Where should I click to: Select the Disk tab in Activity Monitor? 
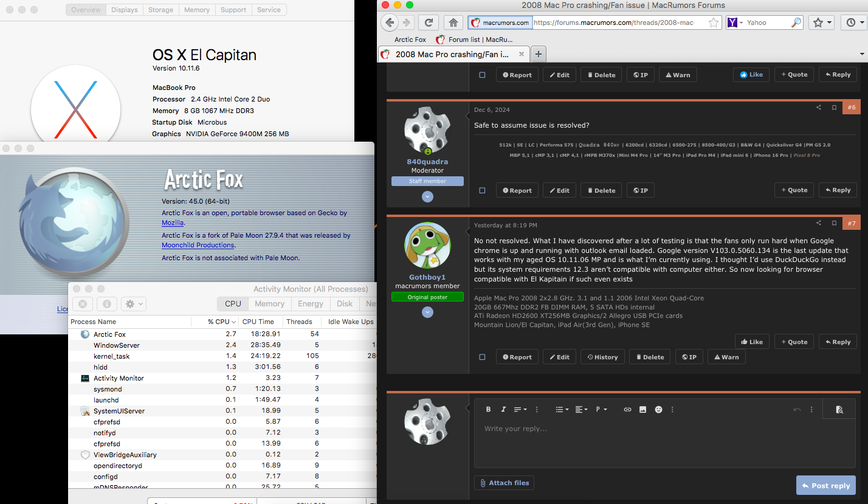pos(345,303)
